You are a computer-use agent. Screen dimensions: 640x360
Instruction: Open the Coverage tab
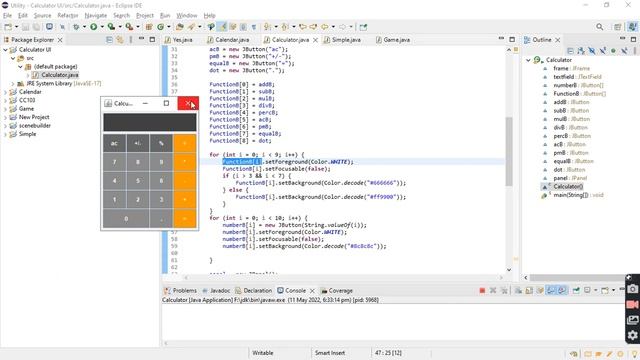(337, 291)
